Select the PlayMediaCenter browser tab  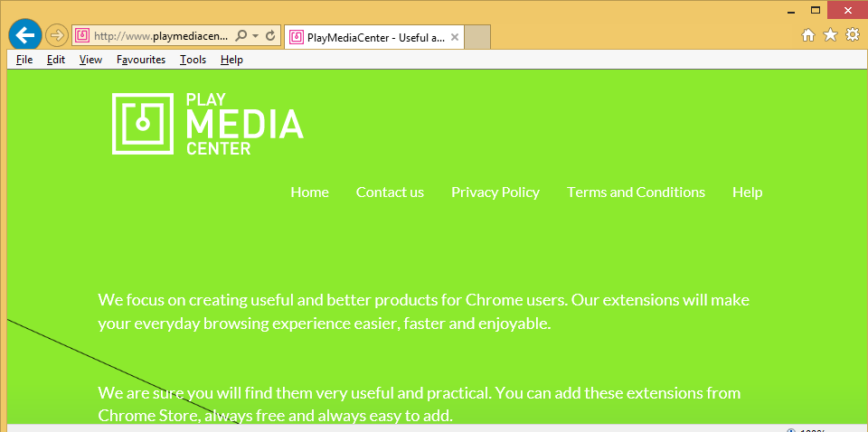[371, 37]
